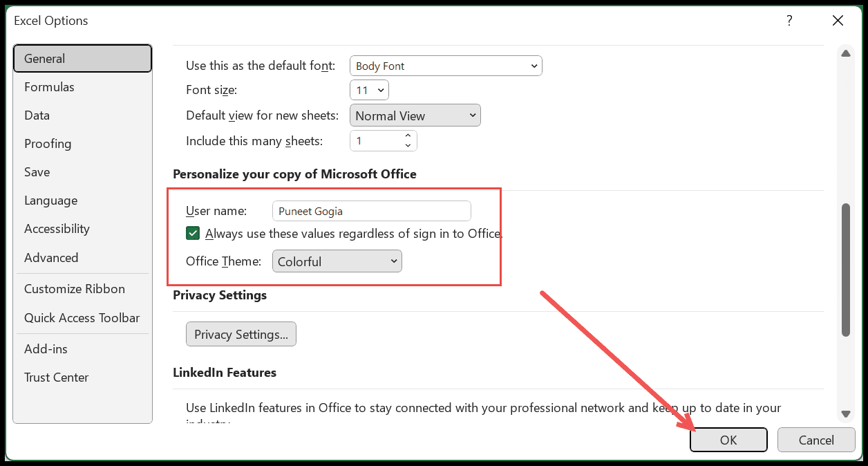This screenshot has height=466, width=868.
Task: Click the Privacy Settings button
Action: coord(241,335)
